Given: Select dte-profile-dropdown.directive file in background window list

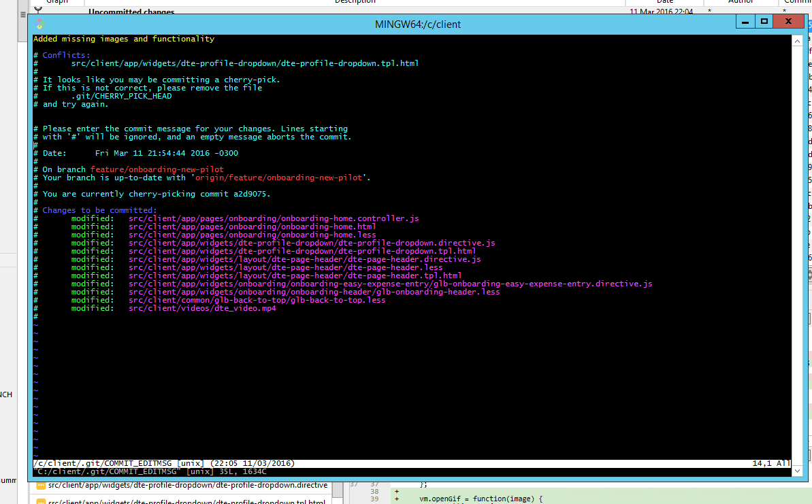Looking at the screenshot, I should pos(187,486).
